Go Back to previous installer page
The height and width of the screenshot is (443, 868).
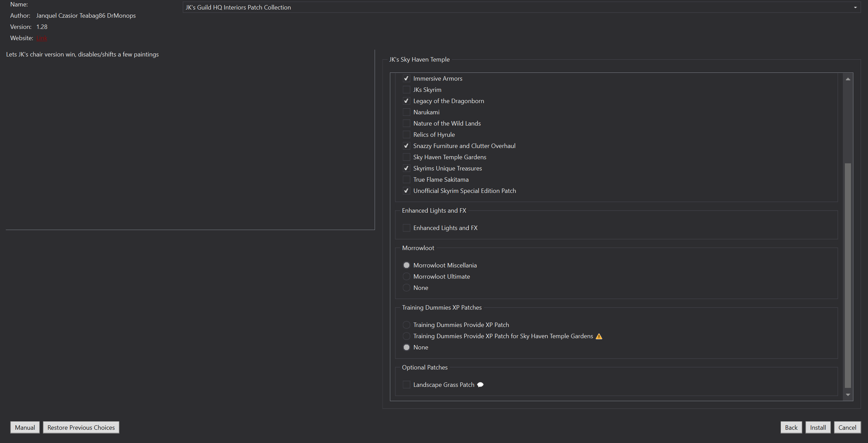(x=791, y=427)
